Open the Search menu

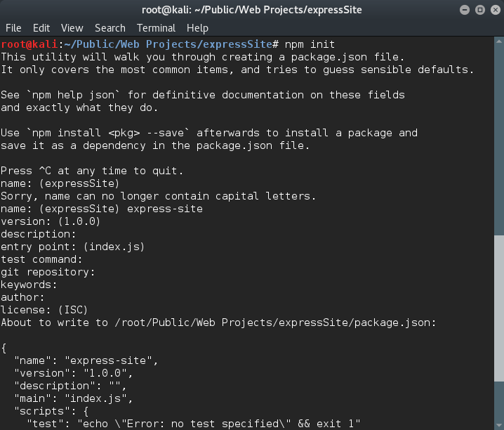click(110, 28)
